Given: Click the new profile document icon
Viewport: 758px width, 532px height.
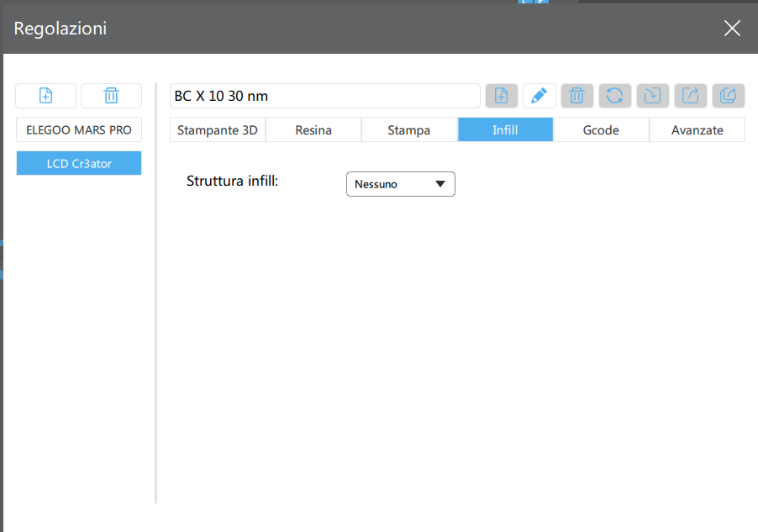Looking at the screenshot, I should pyautogui.click(x=502, y=96).
